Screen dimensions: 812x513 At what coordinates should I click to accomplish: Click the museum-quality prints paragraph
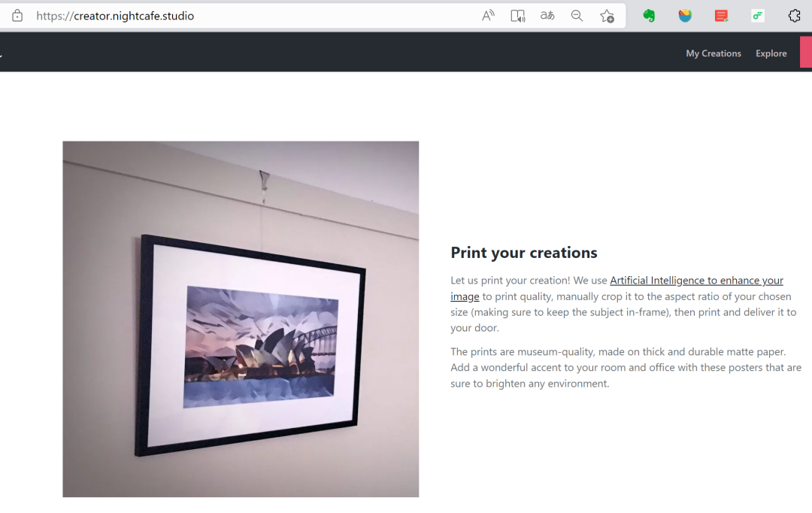click(x=626, y=368)
